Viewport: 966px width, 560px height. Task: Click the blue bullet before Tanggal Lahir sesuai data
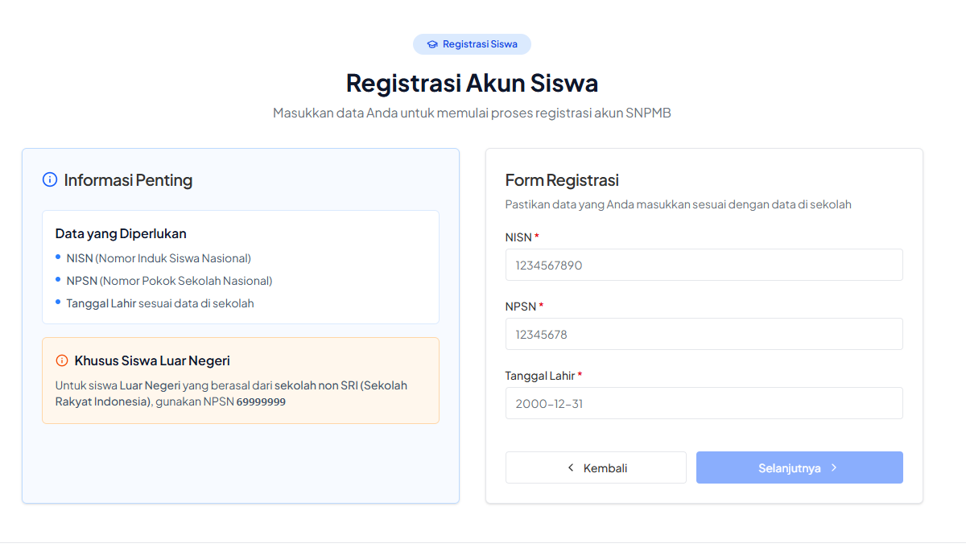pos(58,302)
